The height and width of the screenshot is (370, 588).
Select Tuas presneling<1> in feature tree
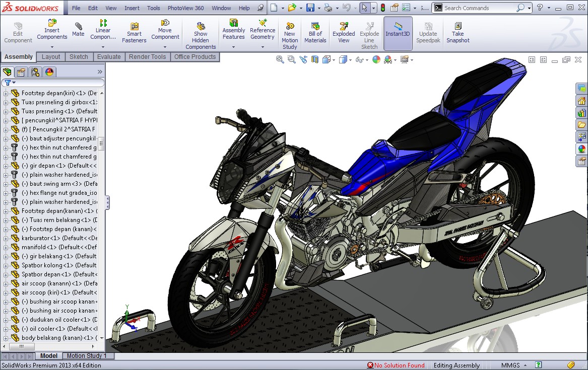pyautogui.click(x=59, y=111)
